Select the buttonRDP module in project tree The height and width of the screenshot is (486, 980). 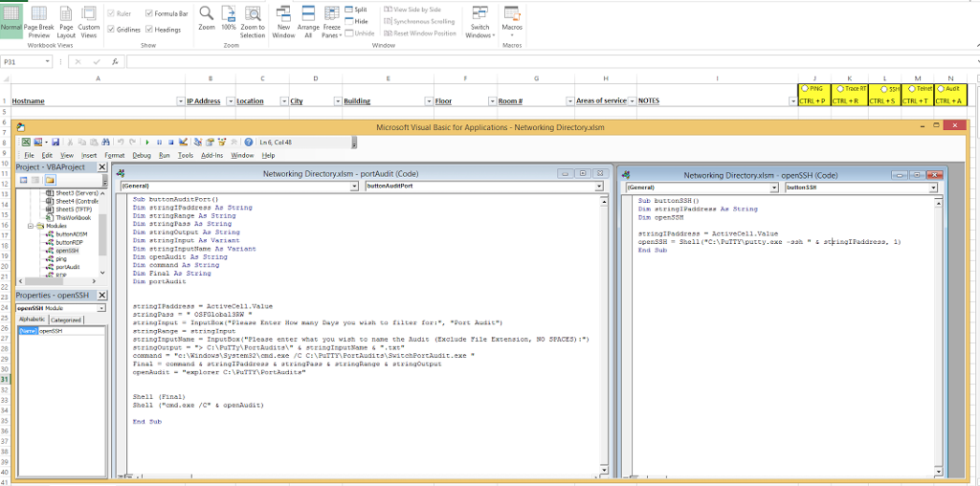[x=68, y=242]
